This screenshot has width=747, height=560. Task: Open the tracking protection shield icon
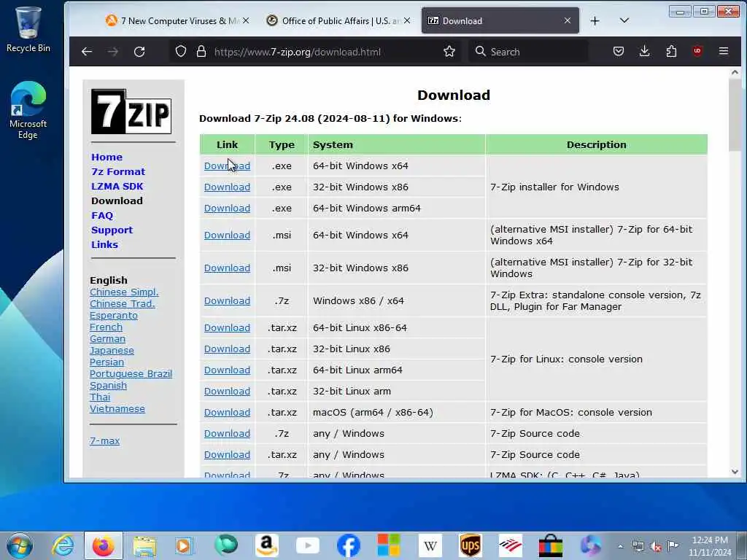click(x=181, y=52)
